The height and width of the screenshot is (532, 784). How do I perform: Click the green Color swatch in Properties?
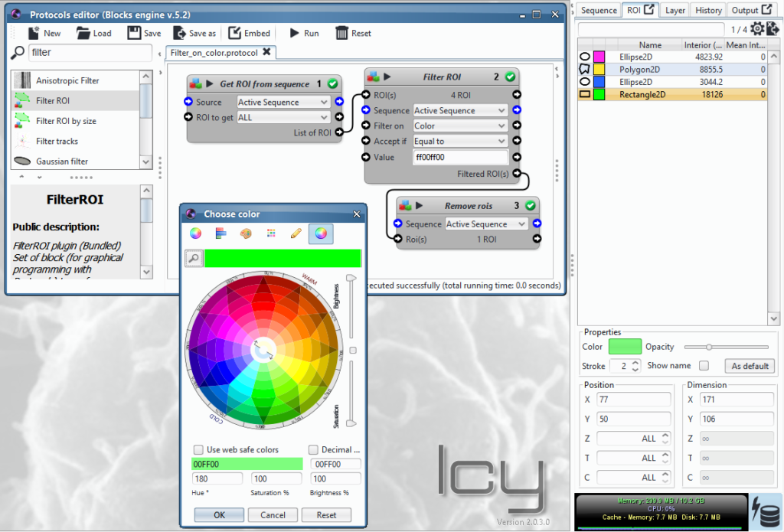625,346
